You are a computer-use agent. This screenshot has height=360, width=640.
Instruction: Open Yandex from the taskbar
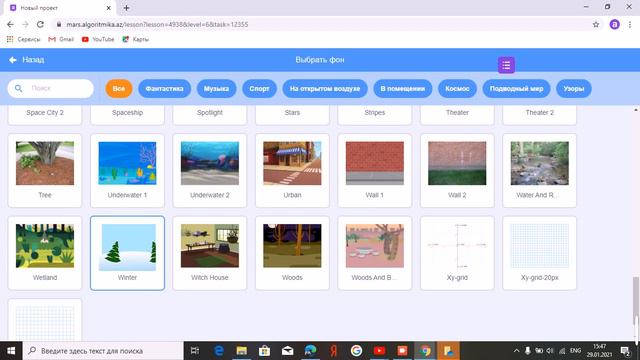[x=333, y=351]
